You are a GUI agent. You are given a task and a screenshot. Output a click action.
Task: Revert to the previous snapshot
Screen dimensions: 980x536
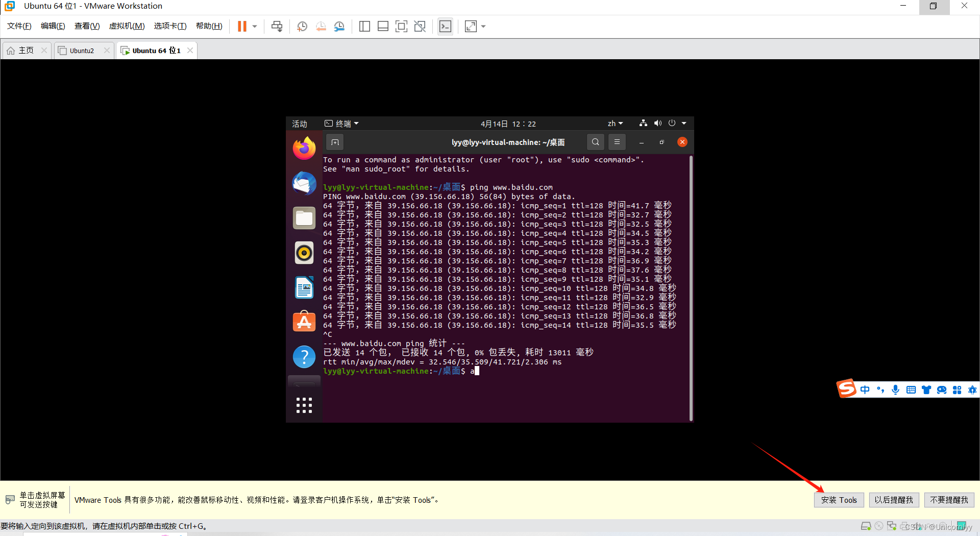321,27
